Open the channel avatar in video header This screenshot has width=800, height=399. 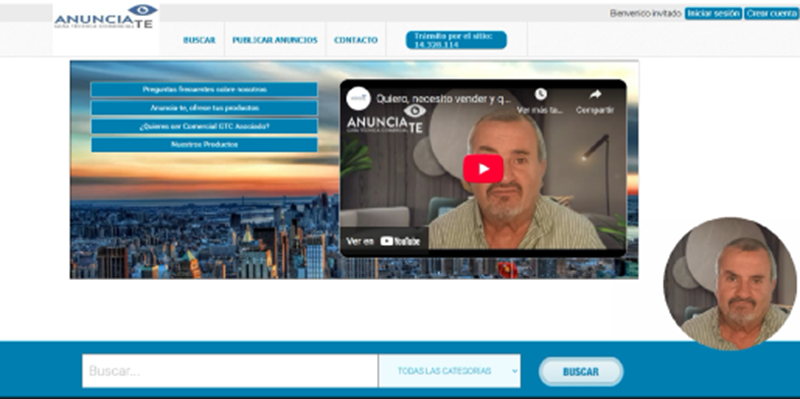tap(358, 98)
